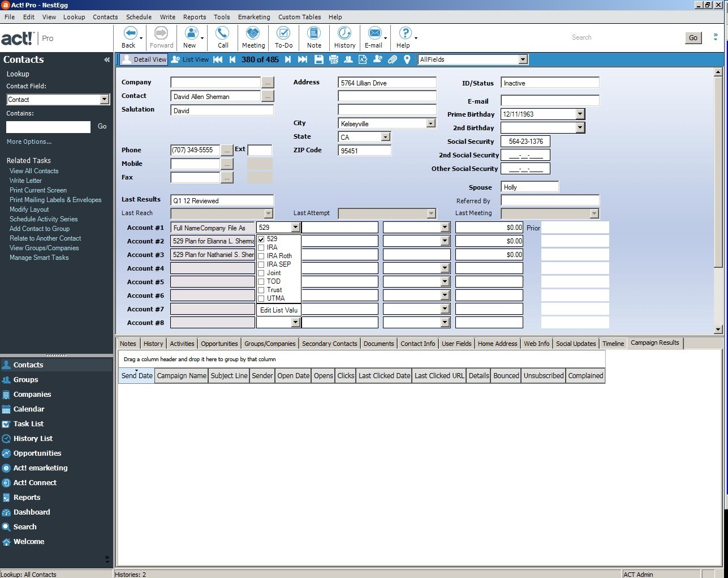This screenshot has width=728, height=578.
Task: Uncheck the 529 account type
Action: [x=261, y=239]
